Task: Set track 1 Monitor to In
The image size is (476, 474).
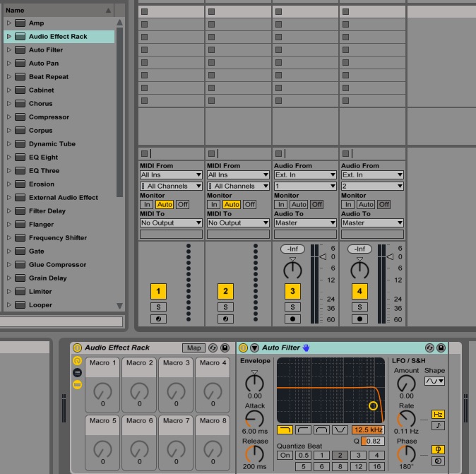Action: pos(147,205)
